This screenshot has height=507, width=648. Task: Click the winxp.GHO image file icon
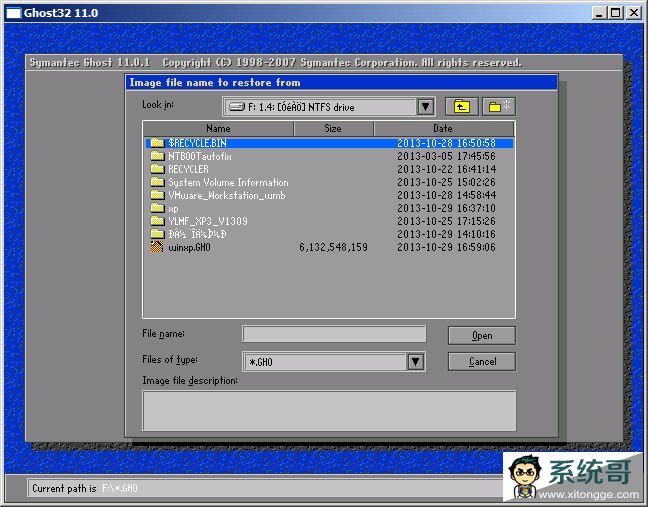coord(157,247)
